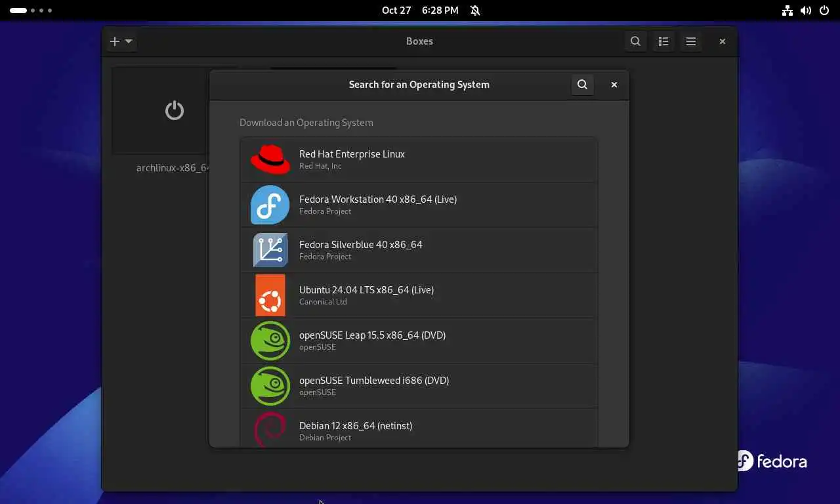
Task: Select Debian 12 x86_64 (netinst)
Action: click(x=419, y=428)
